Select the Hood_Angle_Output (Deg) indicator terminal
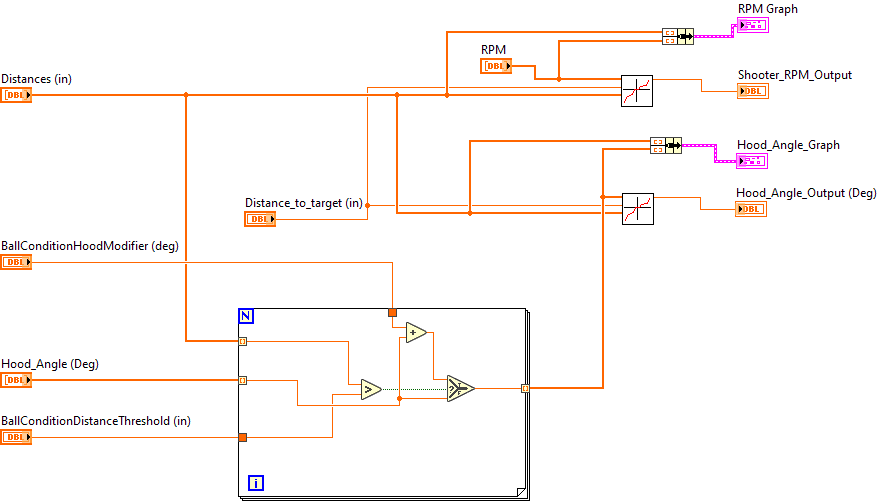The width and height of the screenshot is (879, 501). coord(751,209)
